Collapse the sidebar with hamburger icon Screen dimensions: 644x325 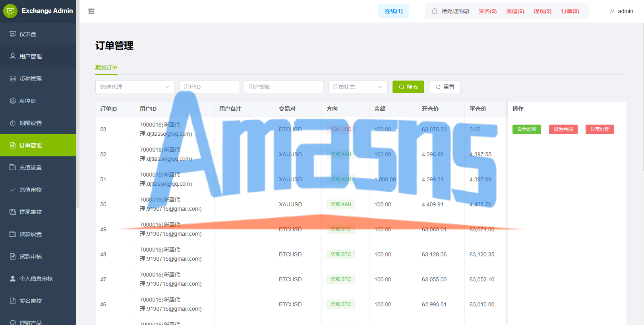(x=91, y=11)
